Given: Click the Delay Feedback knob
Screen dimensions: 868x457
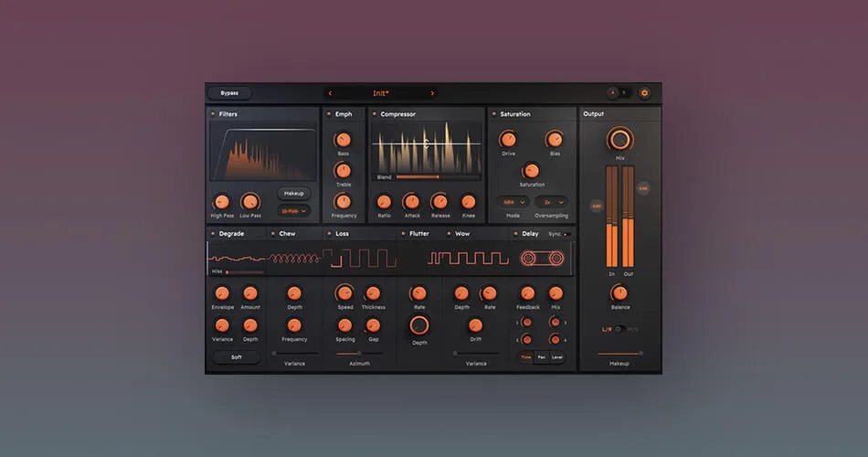Looking at the screenshot, I should pyautogui.click(x=527, y=293).
